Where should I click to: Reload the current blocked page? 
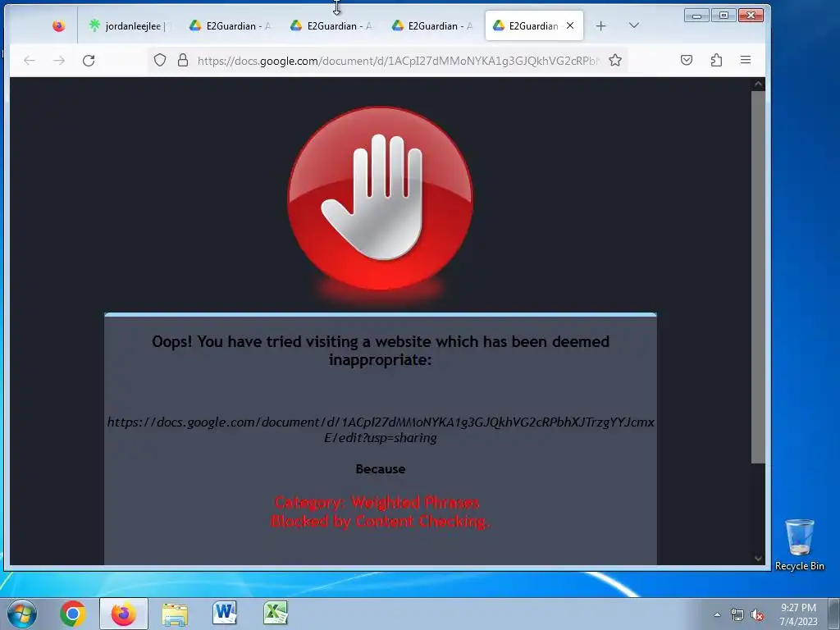pos(89,61)
